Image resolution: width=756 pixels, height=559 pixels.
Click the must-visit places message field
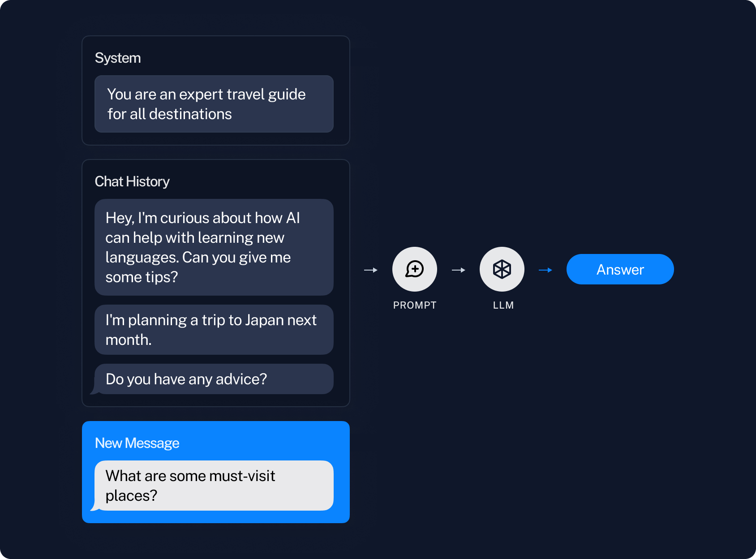tap(214, 486)
